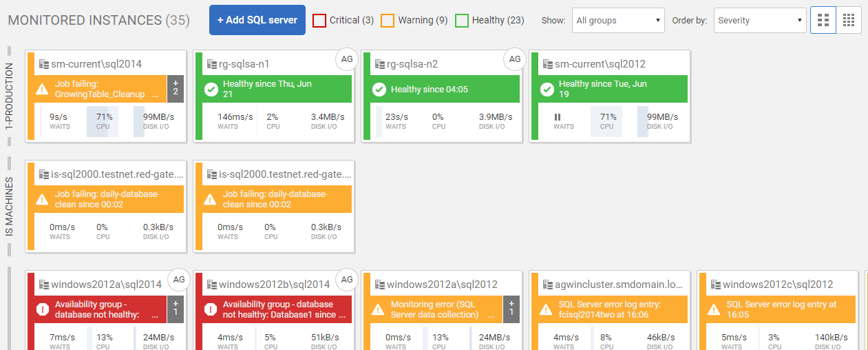The width and height of the screenshot is (868, 350).
Task: Switch to compact small grid view
Action: tap(849, 21)
